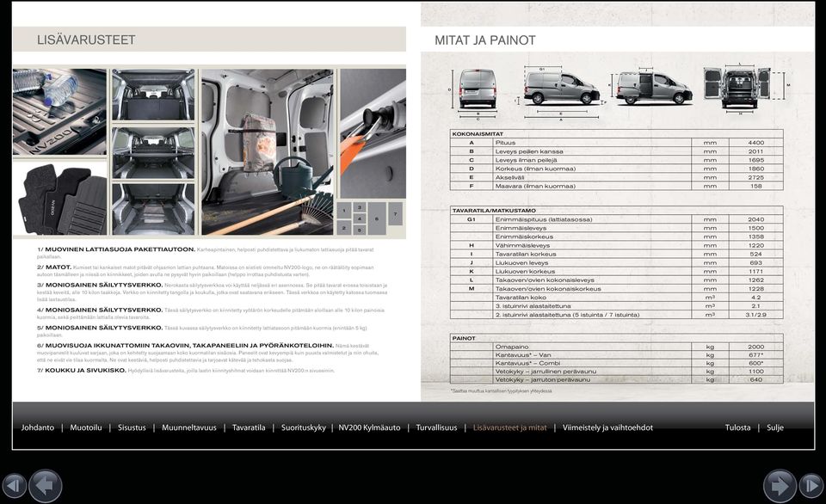
Task: Click the Enimmäisleveys row label
Action: coord(521,228)
